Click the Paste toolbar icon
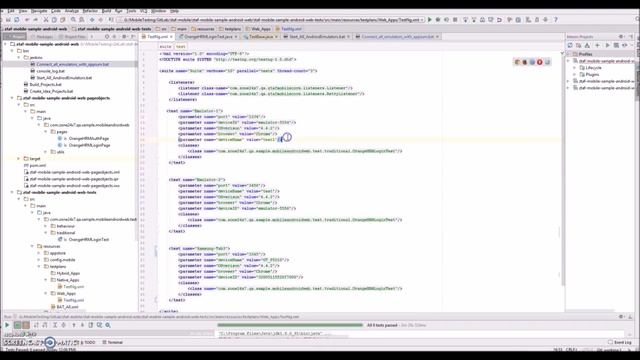The image size is (640, 360). (63, 20)
